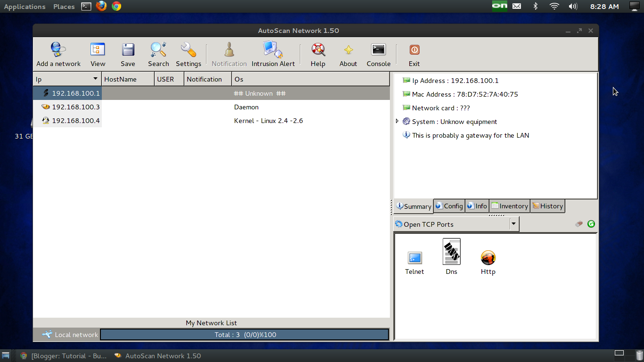644x362 pixels.
Task: Open the trash icon in bottom panel
Action: [x=639, y=354]
